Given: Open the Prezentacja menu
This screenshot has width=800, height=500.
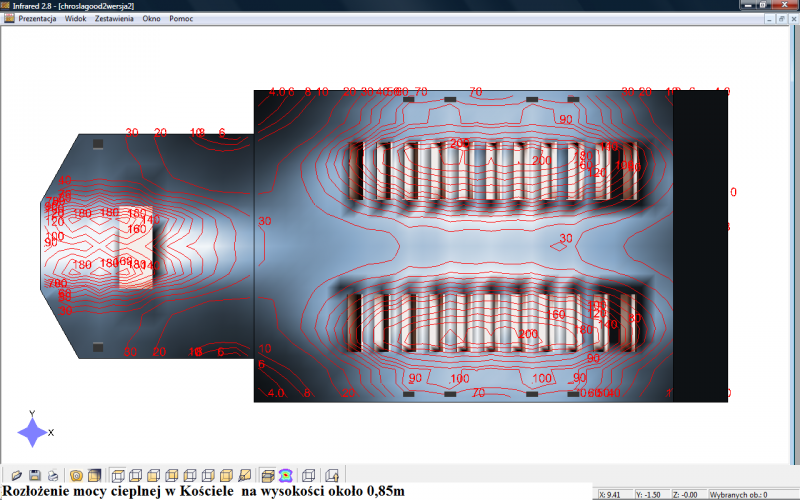Looking at the screenshot, I should [x=37, y=18].
